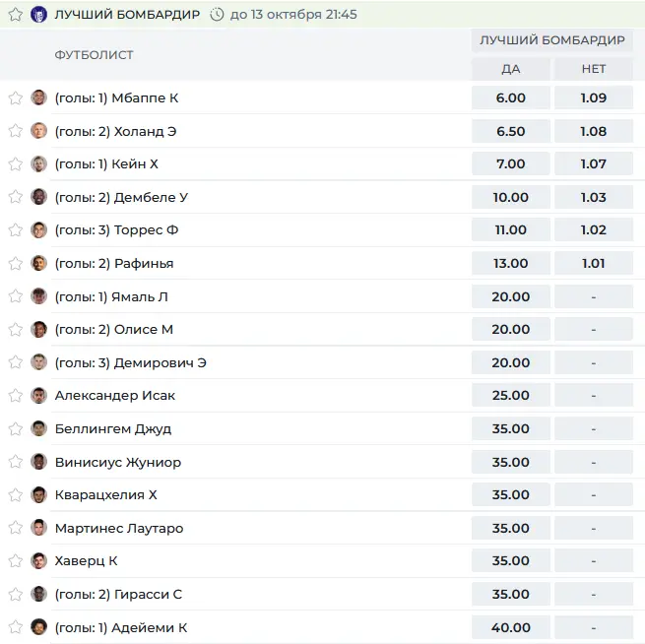This screenshot has height=644, width=645.
Task: Click the Ямаль Л player avatar
Action: [38, 296]
